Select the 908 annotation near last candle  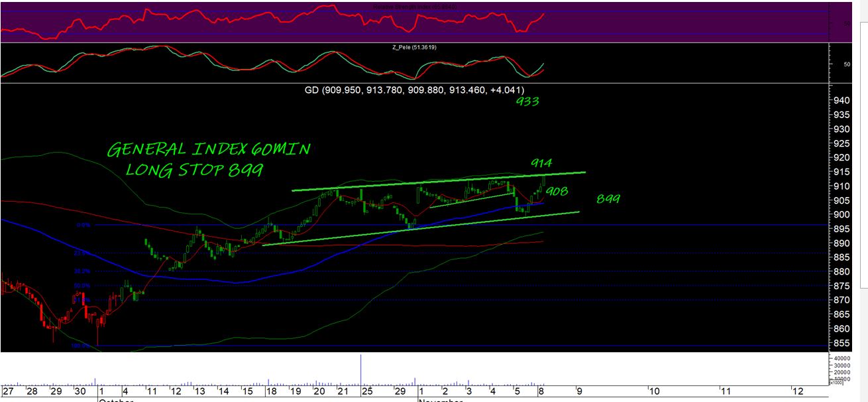[x=558, y=191]
